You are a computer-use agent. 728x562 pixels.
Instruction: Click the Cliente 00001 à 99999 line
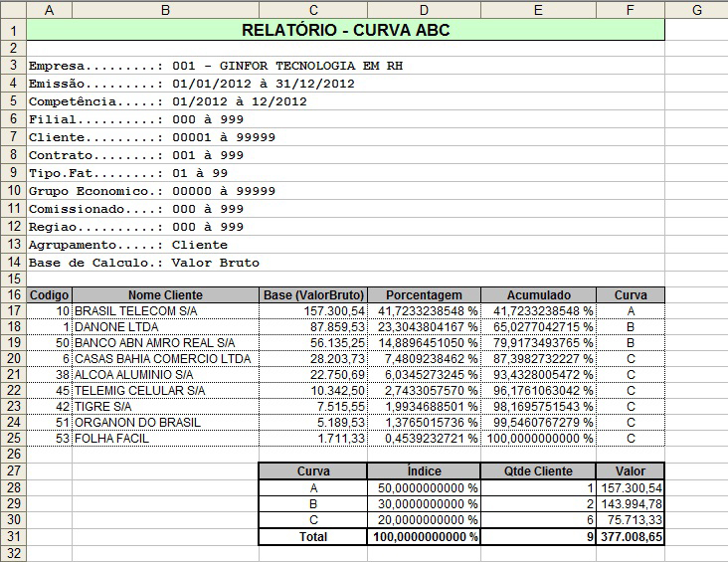(152, 137)
